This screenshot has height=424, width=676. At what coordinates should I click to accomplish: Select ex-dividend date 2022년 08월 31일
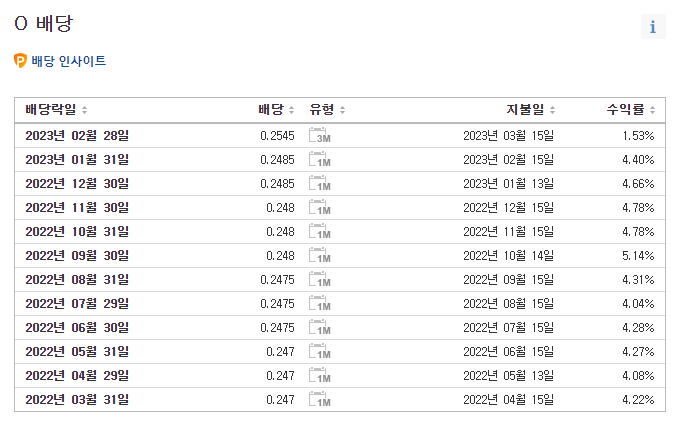(77, 280)
